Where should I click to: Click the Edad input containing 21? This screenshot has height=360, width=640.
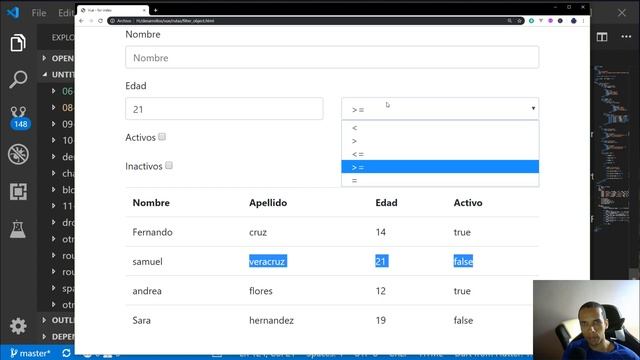click(224, 109)
